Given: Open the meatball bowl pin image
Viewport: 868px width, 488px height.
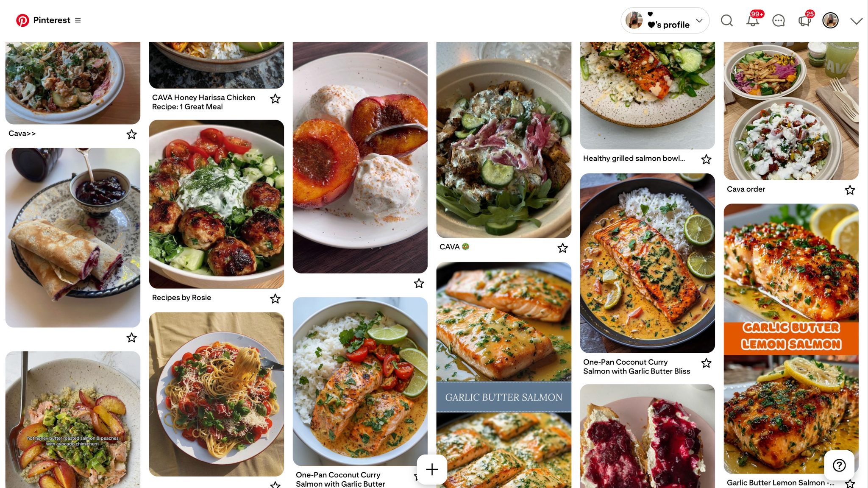Looking at the screenshot, I should pyautogui.click(x=217, y=204).
